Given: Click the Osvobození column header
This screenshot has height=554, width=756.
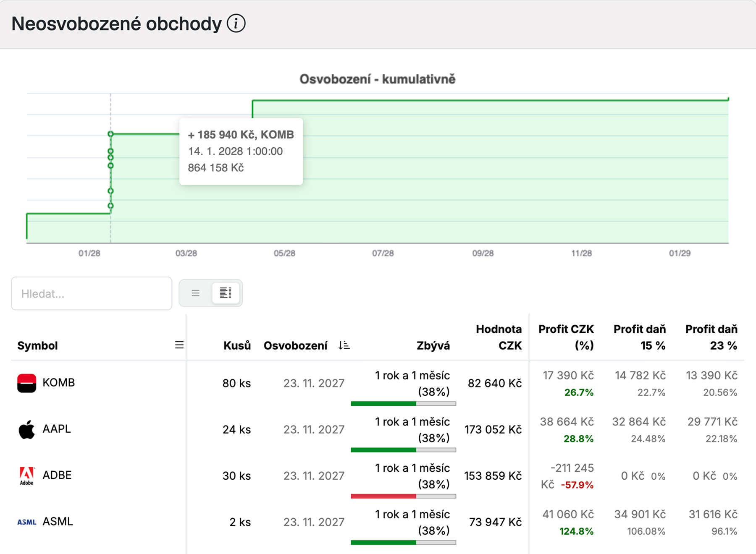Looking at the screenshot, I should pyautogui.click(x=295, y=346).
